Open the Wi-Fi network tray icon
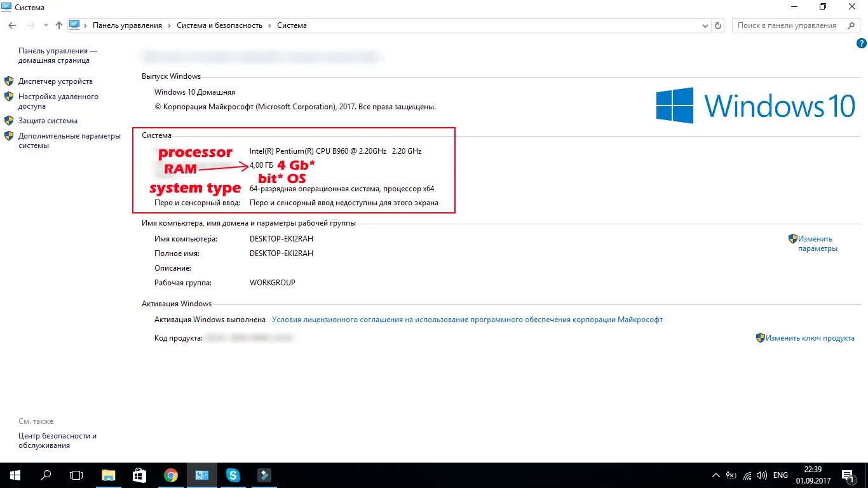Screen dimensions: 868x488 tap(747, 475)
